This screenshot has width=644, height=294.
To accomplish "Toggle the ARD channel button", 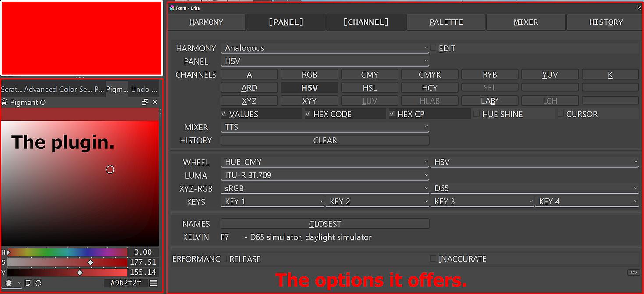I will click(249, 88).
